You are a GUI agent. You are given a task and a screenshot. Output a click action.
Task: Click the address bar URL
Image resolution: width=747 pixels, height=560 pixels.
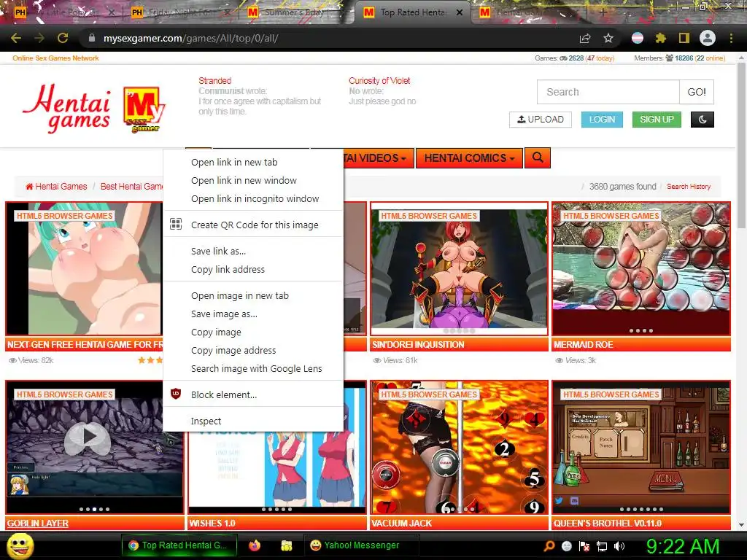190,38
